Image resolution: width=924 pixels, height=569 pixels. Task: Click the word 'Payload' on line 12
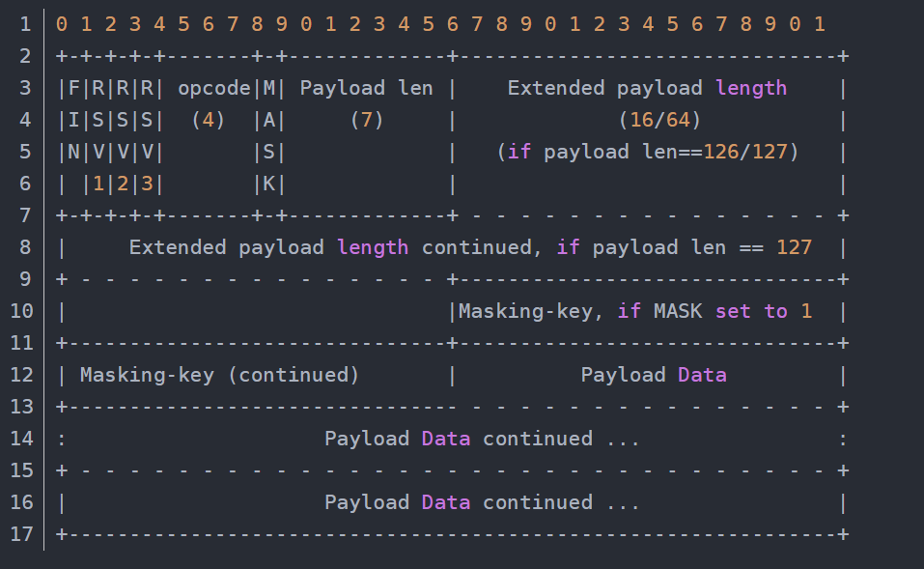624,375
